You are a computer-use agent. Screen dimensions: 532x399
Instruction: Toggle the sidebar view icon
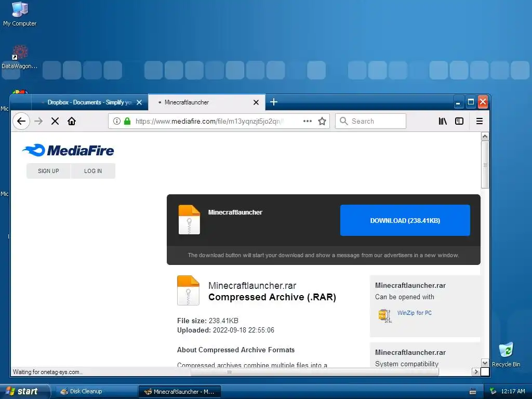(459, 121)
